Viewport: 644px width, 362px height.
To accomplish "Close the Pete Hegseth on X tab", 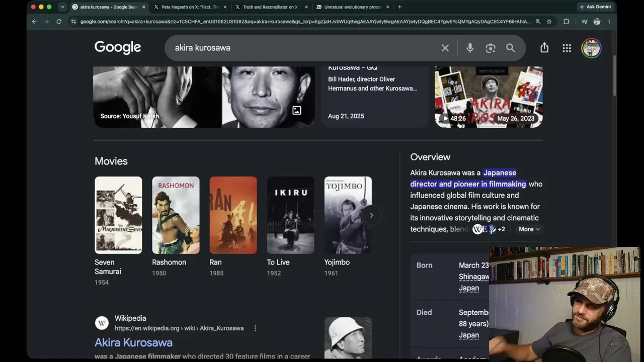I will click(224, 7).
